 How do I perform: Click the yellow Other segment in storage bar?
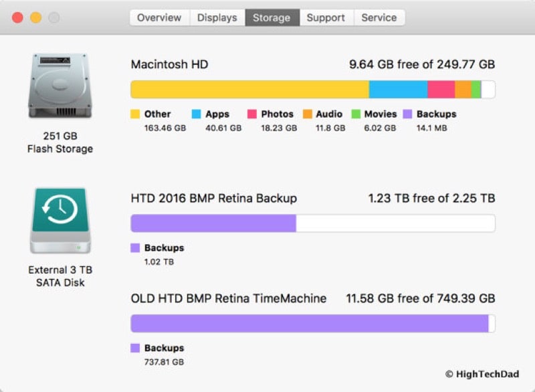coord(249,90)
